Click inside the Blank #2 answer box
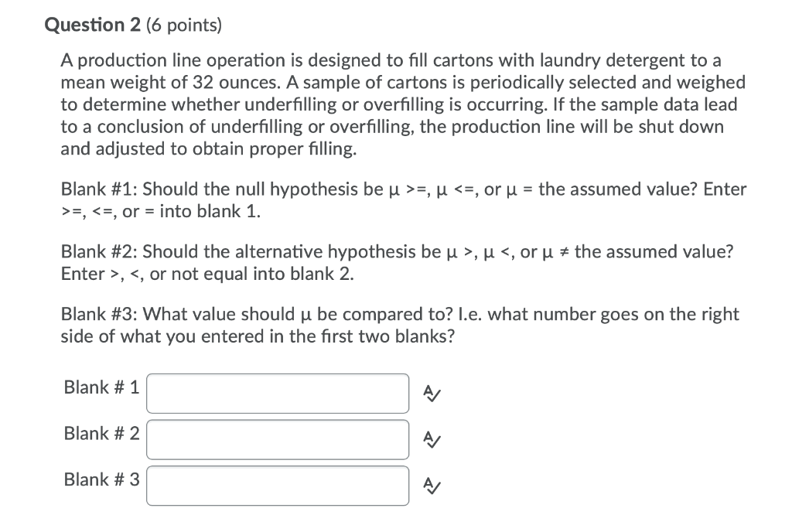The height and width of the screenshot is (532, 792). pos(277,439)
